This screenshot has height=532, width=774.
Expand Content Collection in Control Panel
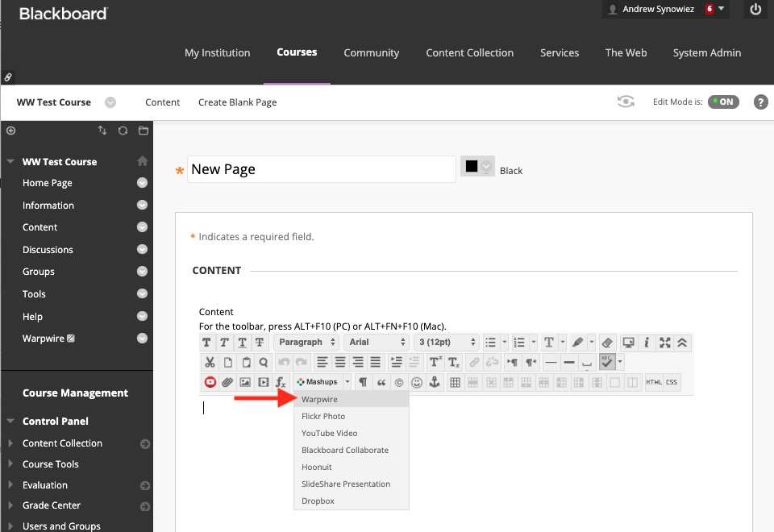[x=10, y=443]
